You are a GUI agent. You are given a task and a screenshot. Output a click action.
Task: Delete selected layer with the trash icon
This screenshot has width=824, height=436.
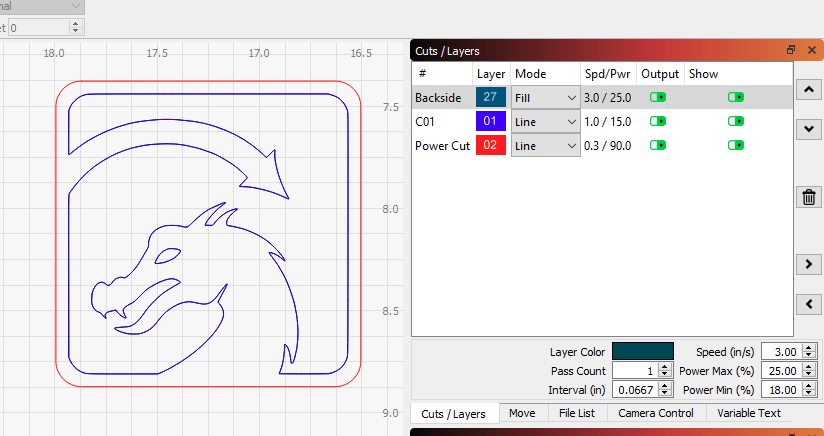coord(808,197)
